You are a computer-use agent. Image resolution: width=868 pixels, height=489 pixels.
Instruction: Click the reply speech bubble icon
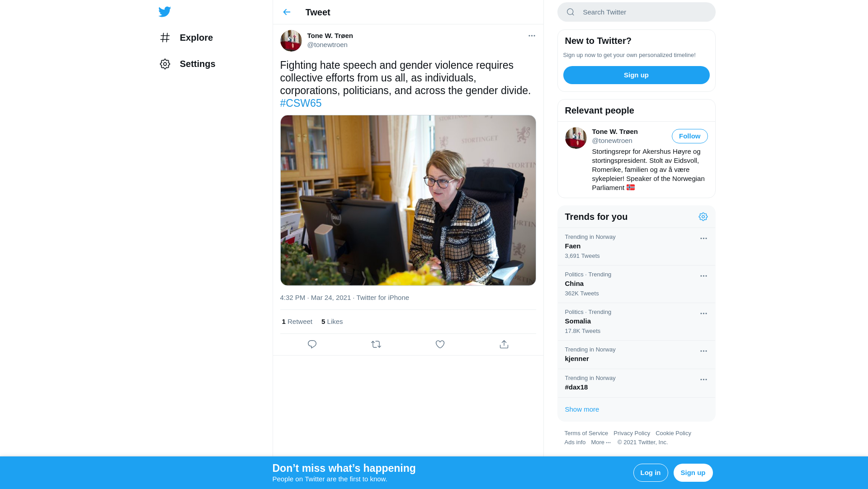(x=312, y=344)
